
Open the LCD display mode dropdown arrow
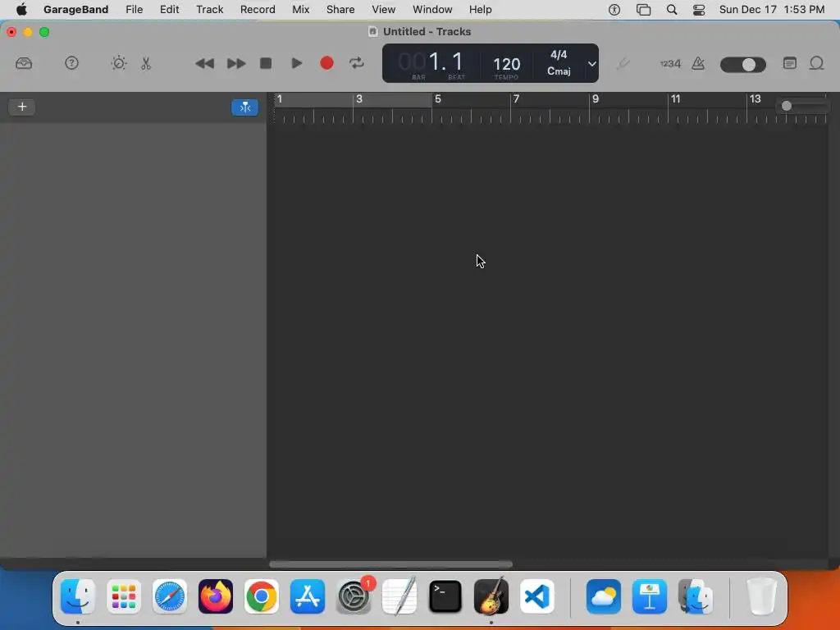coord(591,64)
